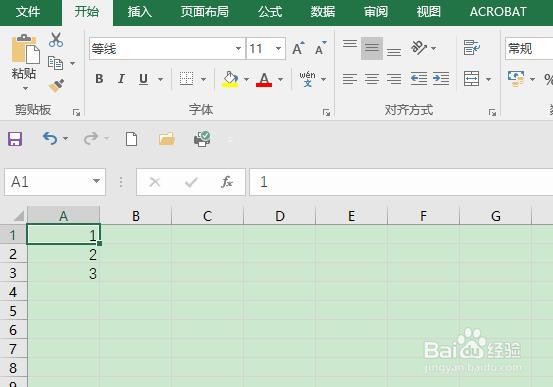Increase indent icon
Viewport: 553px width, 387px height.
click(x=441, y=79)
